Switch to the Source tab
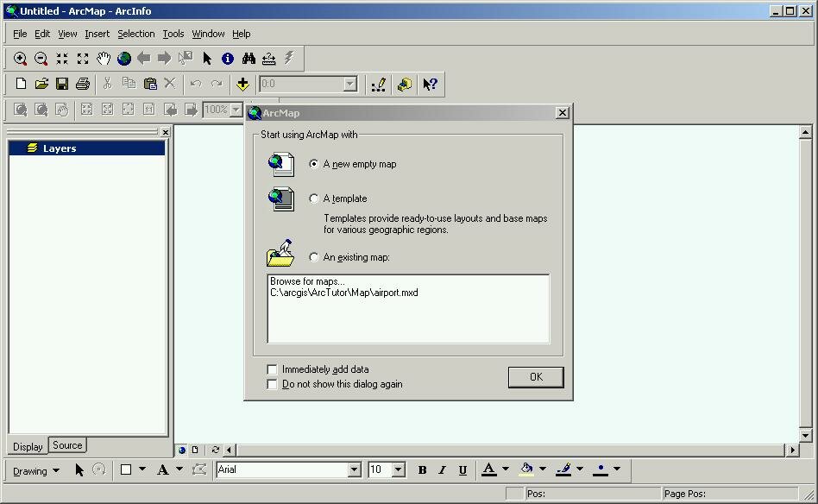This screenshot has width=818, height=504. click(67, 445)
